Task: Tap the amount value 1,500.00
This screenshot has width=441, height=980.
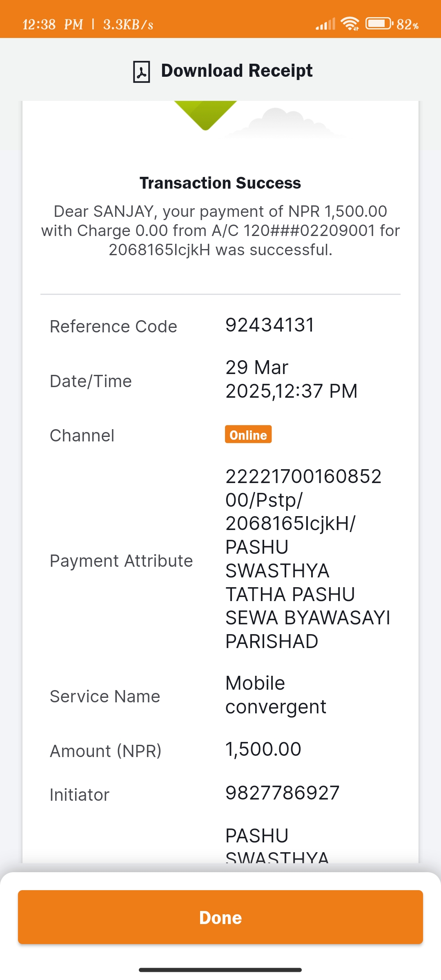Action: pyautogui.click(x=263, y=749)
